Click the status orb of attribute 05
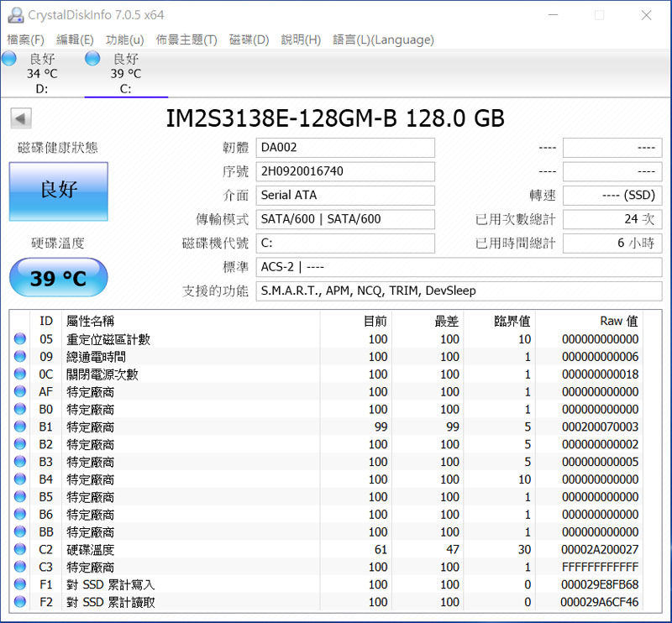Image resolution: width=672 pixels, height=623 pixels. (20, 339)
